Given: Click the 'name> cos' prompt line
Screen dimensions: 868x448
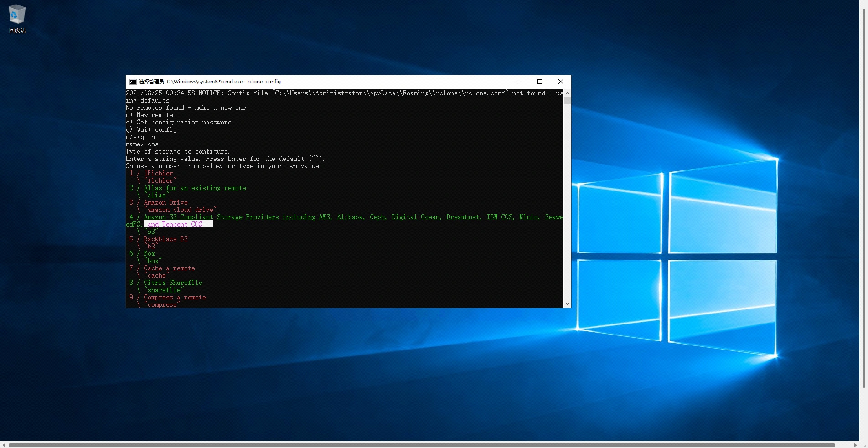Looking at the screenshot, I should [x=142, y=144].
